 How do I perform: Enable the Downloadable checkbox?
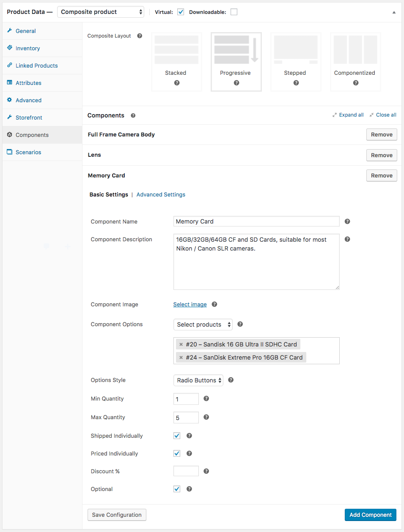click(234, 12)
